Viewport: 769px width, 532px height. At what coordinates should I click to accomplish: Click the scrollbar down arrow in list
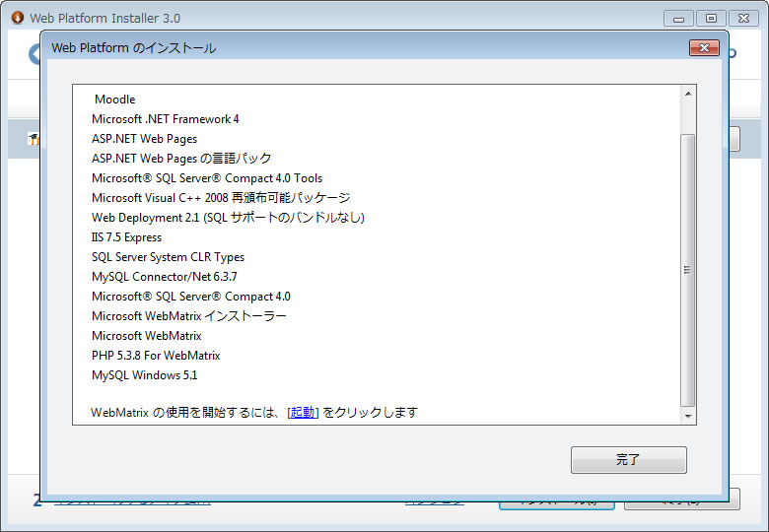pyautogui.click(x=688, y=416)
